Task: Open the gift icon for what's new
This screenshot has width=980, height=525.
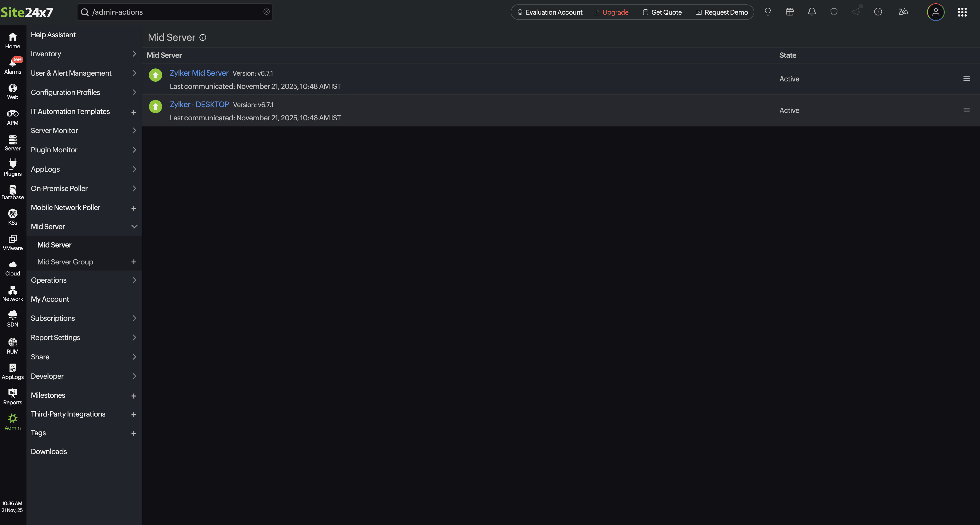Action: click(x=789, y=12)
